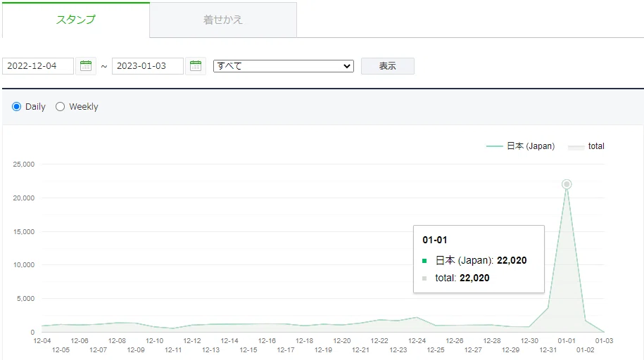Click the 12-04 x-axis date label

pyautogui.click(x=42, y=341)
